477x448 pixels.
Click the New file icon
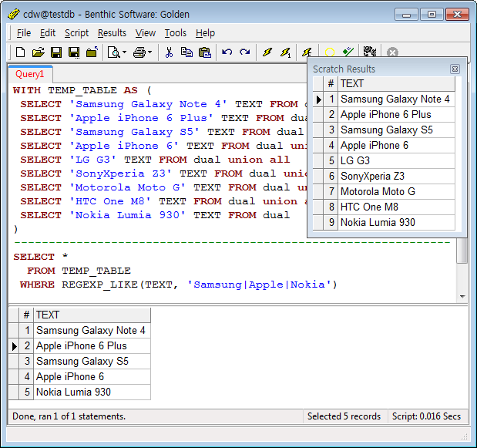click(x=21, y=52)
